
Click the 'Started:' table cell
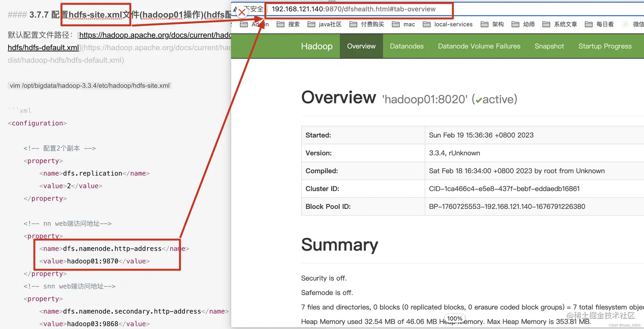tap(363, 135)
